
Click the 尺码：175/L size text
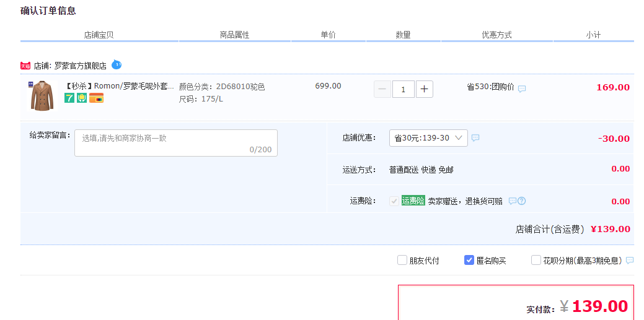201,99
